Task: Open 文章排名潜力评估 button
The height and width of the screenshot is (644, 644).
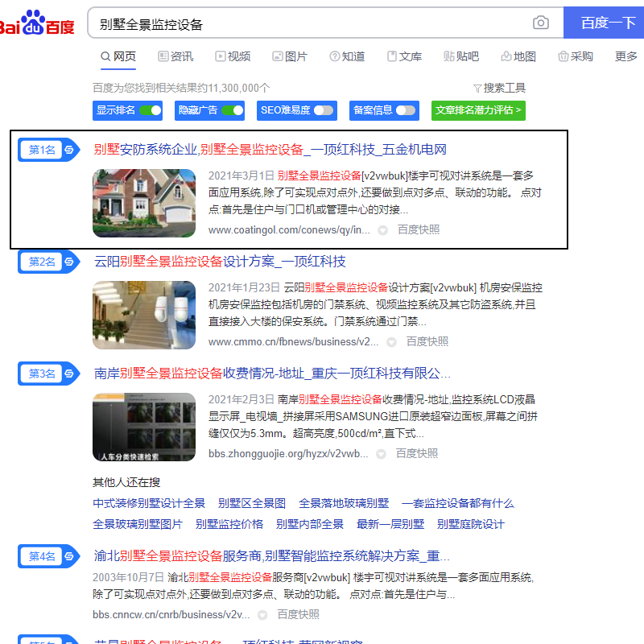Action: 478,110
